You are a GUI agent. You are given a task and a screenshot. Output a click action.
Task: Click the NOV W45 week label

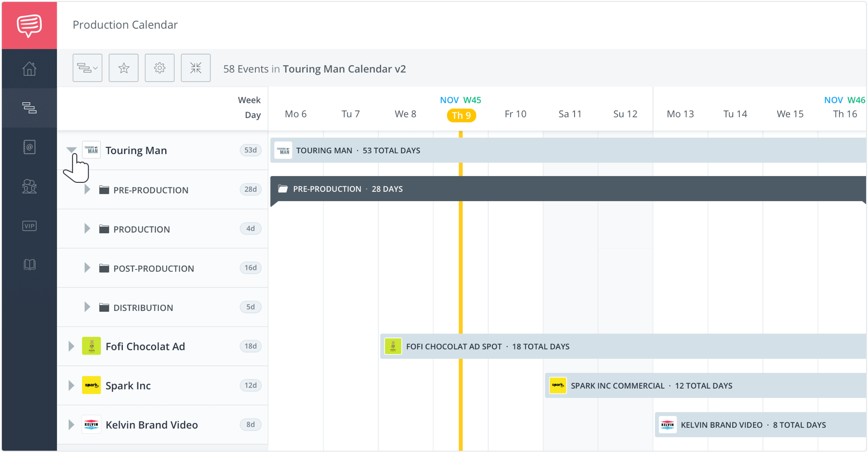click(460, 100)
